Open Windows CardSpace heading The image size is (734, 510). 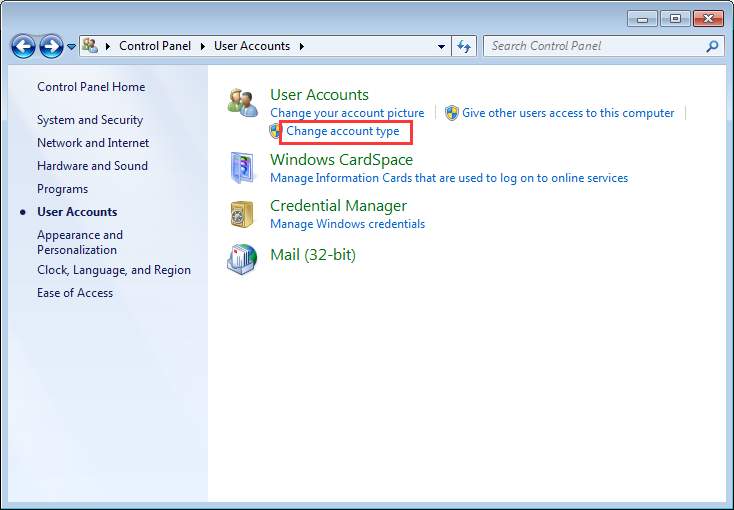pyautogui.click(x=341, y=160)
